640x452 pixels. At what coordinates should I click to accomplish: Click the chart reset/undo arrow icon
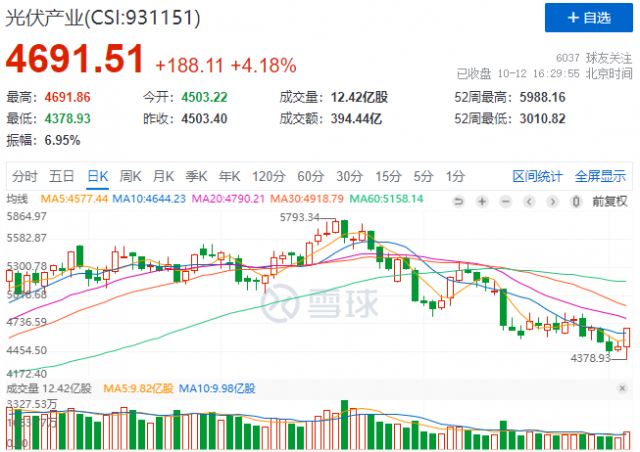click(457, 200)
